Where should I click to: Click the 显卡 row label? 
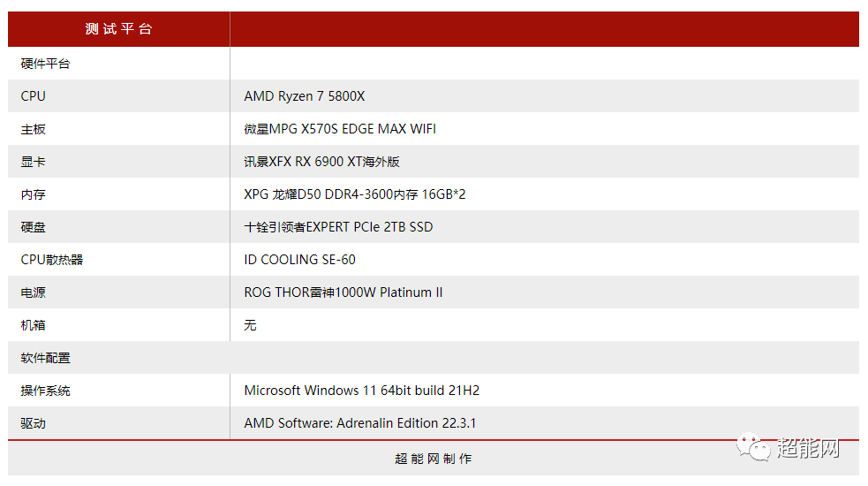coord(34,162)
